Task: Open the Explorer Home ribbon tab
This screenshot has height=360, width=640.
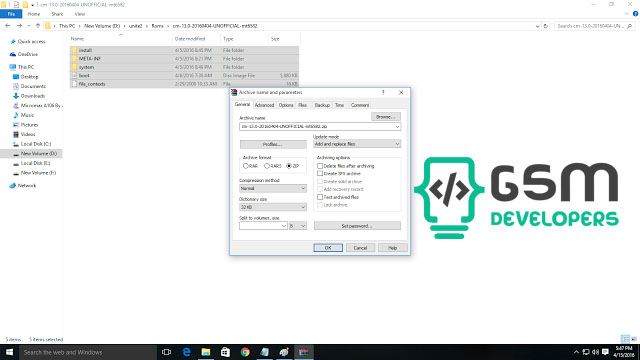Action: tap(34, 14)
